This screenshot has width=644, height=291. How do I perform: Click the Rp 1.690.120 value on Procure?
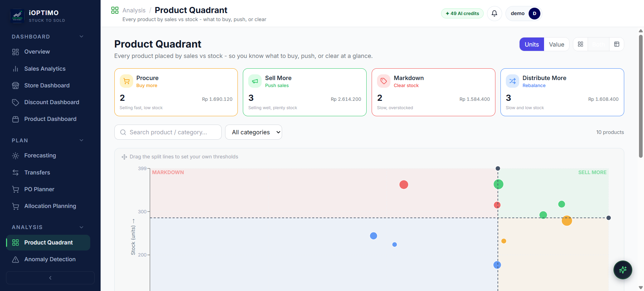tap(217, 99)
